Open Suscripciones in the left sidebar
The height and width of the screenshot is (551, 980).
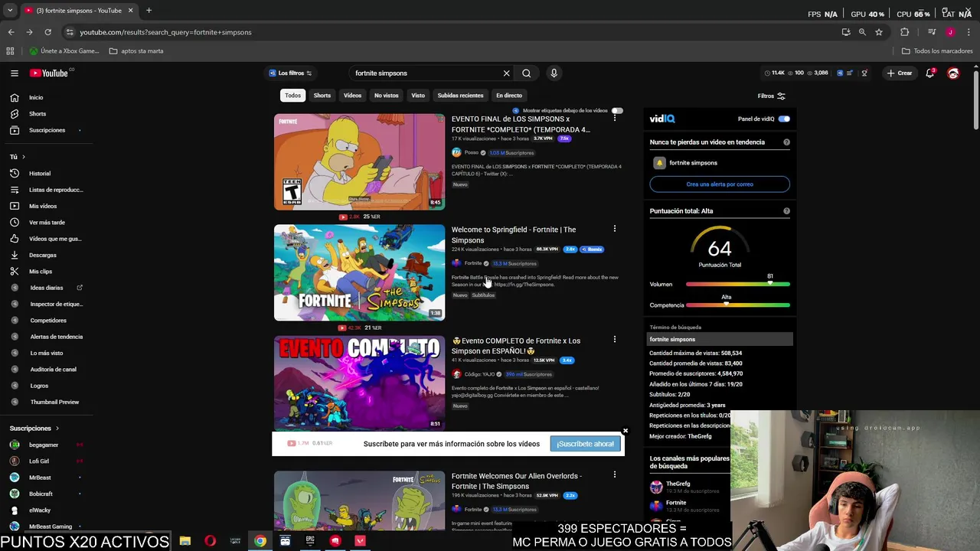47,130
